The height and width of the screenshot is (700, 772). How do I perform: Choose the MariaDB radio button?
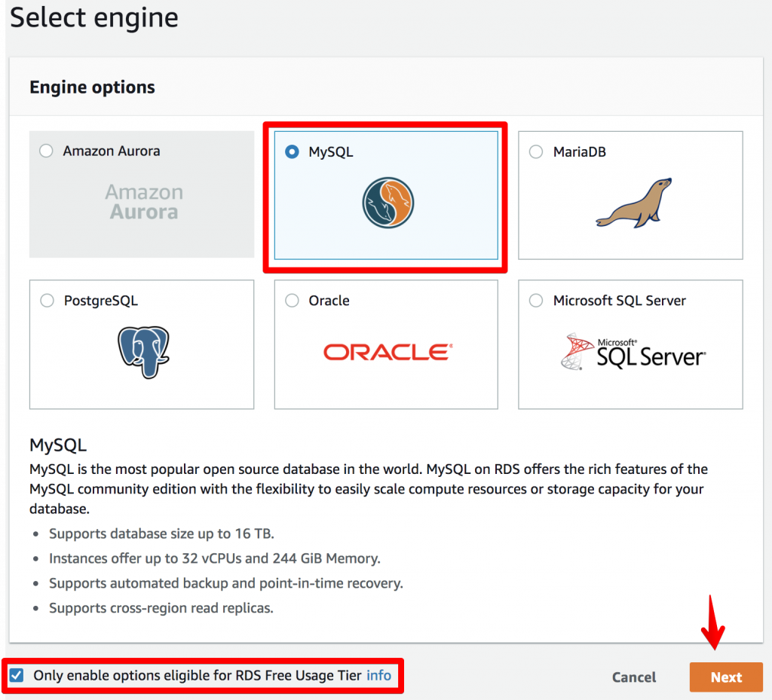[536, 151]
